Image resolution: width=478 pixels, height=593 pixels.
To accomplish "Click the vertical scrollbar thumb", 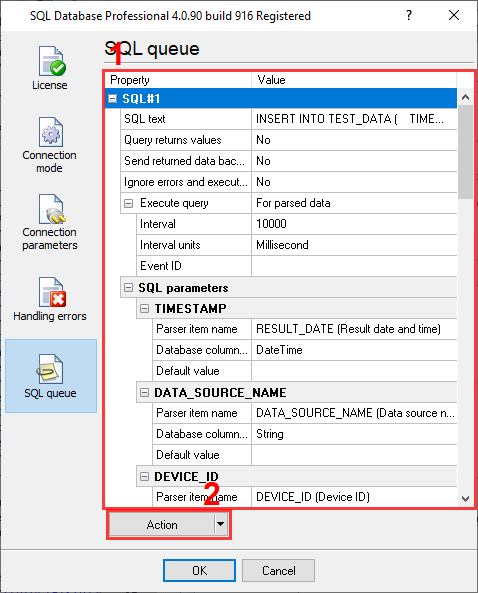I will (x=465, y=152).
